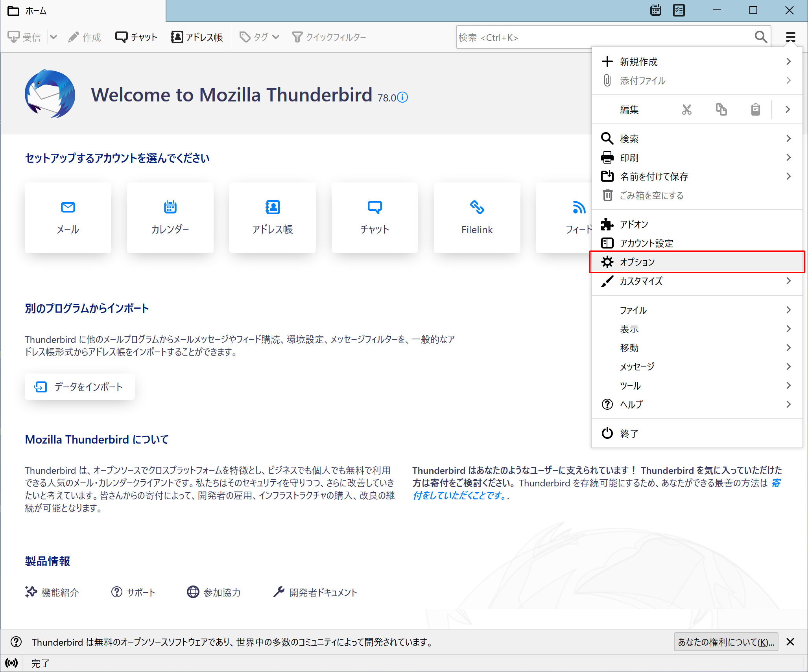Expand the 添付ファイル submenu
Image resolution: width=808 pixels, height=672 pixels.
697,81
